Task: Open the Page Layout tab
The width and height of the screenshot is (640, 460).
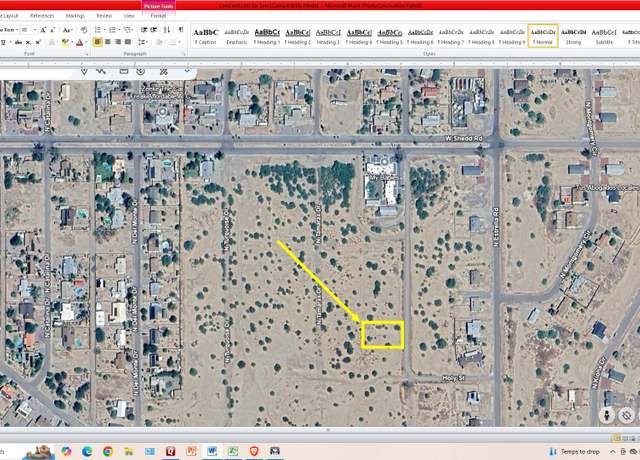Action: (x=9, y=16)
